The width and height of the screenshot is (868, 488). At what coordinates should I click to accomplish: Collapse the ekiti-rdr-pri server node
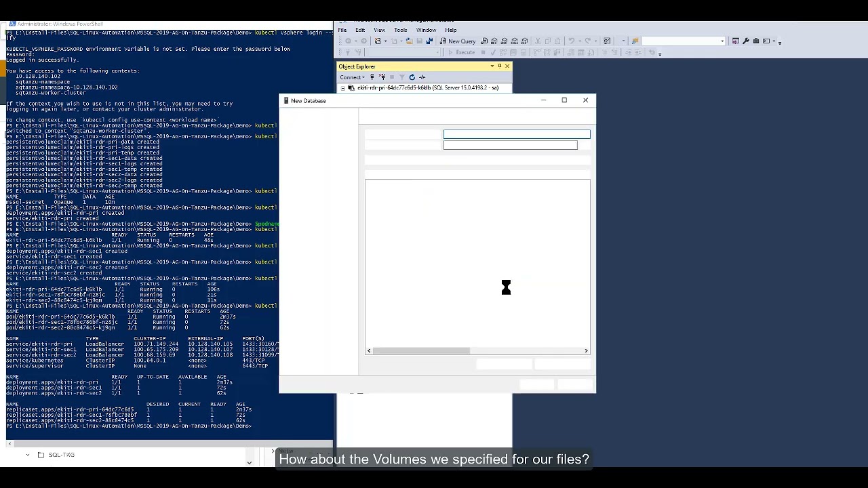tap(342, 88)
